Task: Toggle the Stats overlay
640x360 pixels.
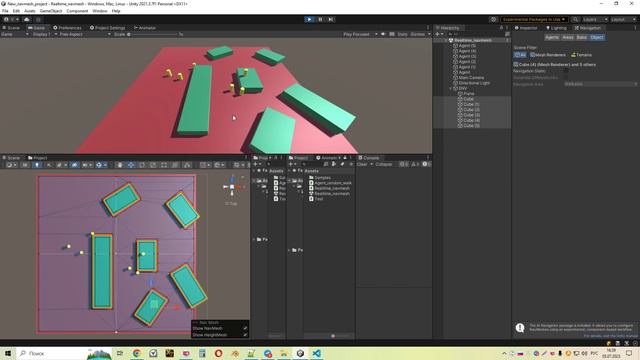Action: pos(402,34)
